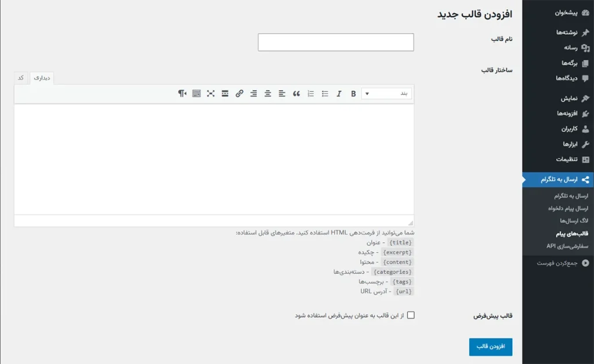Viewport: 594px width, 364px height.
Task: Click the {excerpt} variable code
Action: coord(397,252)
